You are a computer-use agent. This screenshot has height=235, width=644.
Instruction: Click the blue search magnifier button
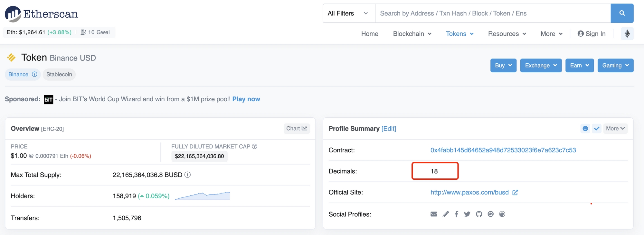click(x=622, y=13)
